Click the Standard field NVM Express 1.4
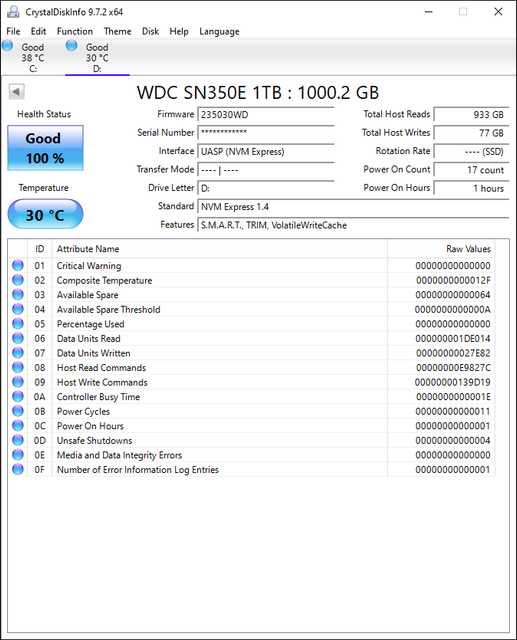Viewport: 517px width, 640px height. [353, 207]
